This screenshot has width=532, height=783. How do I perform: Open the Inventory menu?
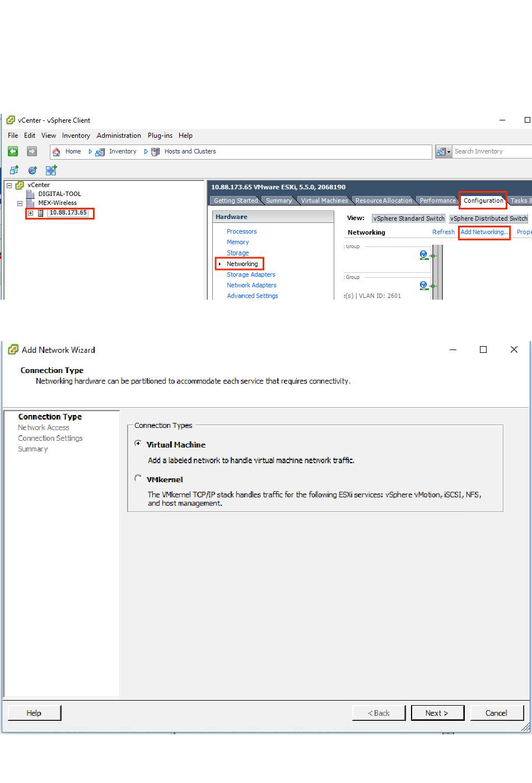point(76,136)
